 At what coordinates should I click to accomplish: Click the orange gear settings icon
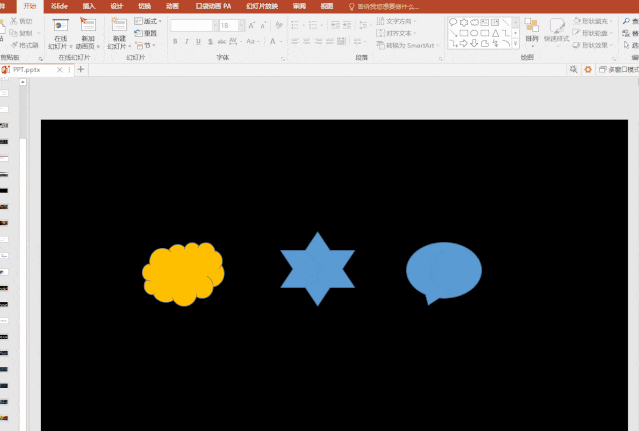588,70
